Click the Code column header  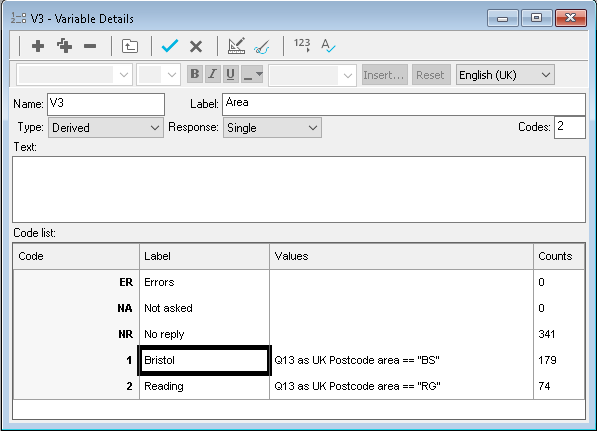click(x=76, y=256)
